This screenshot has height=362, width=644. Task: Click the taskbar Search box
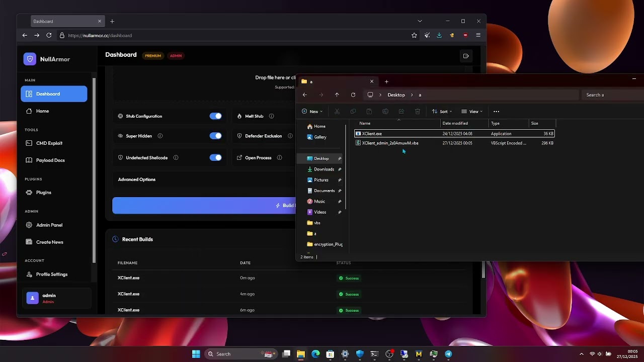[x=242, y=354]
